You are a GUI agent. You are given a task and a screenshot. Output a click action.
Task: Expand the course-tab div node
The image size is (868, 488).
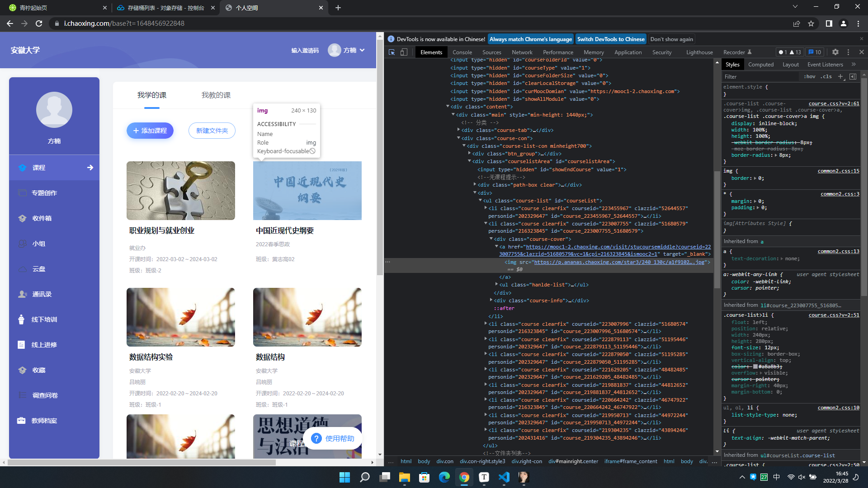pos(459,130)
